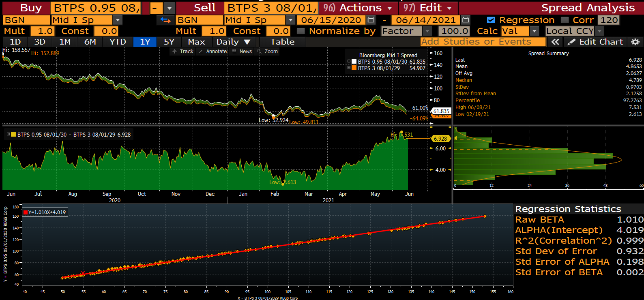Click the regression equation Y=1.010X+4.019 label
Screen dimensions: 644x300
[x=45, y=212]
